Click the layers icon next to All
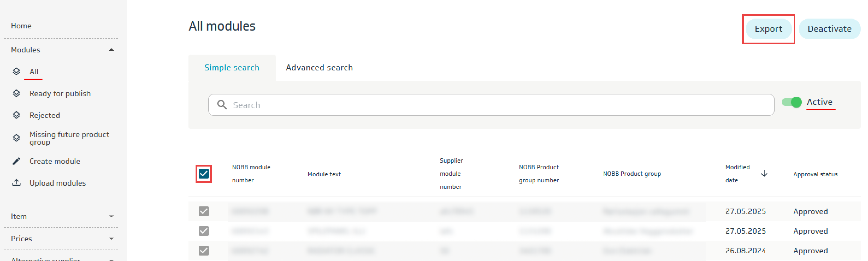868x261 pixels. point(16,72)
